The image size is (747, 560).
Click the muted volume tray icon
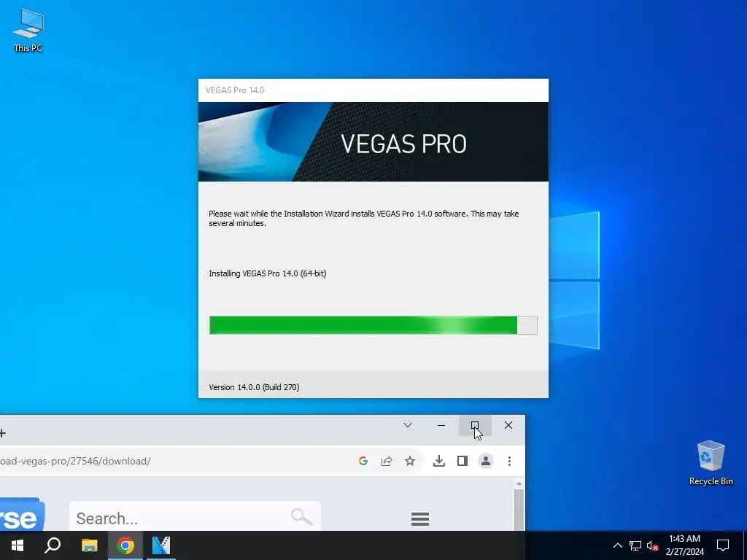coord(652,545)
